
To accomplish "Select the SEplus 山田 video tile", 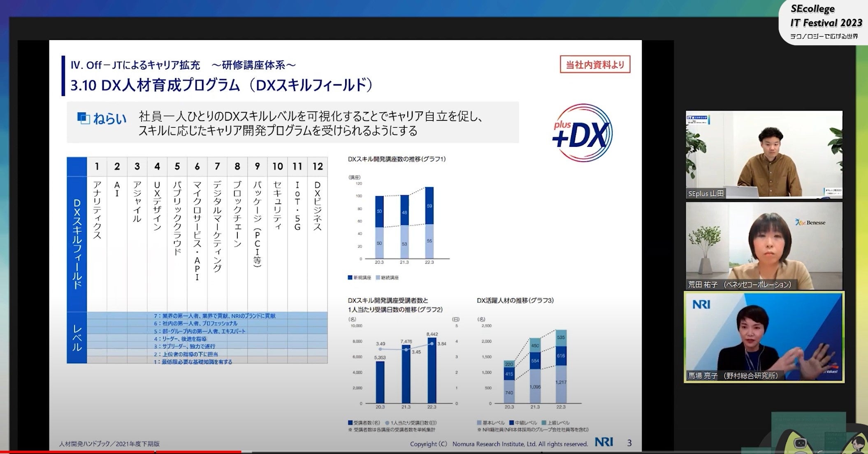I will pyautogui.click(x=764, y=155).
